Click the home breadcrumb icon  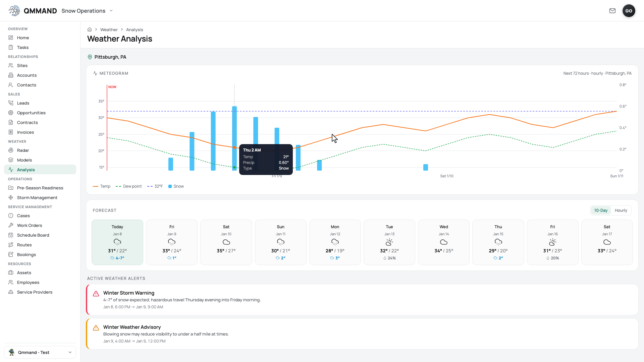click(x=90, y=29)
